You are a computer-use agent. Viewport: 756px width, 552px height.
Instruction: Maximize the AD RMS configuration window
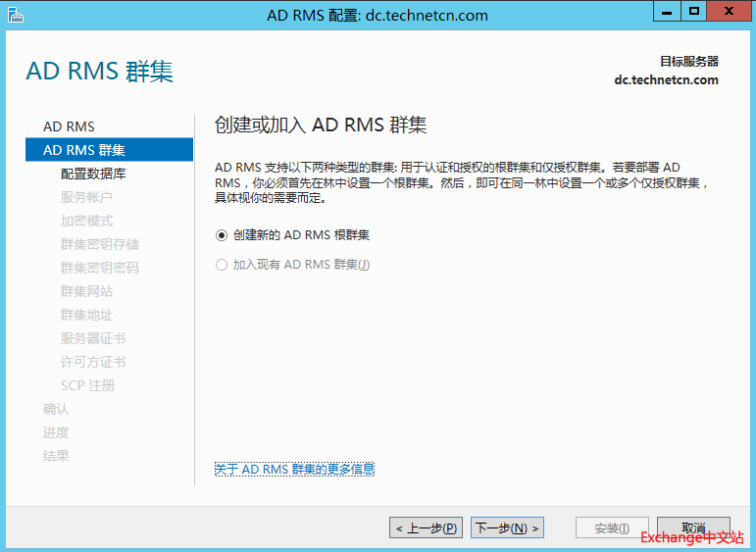tap(694, 12)
